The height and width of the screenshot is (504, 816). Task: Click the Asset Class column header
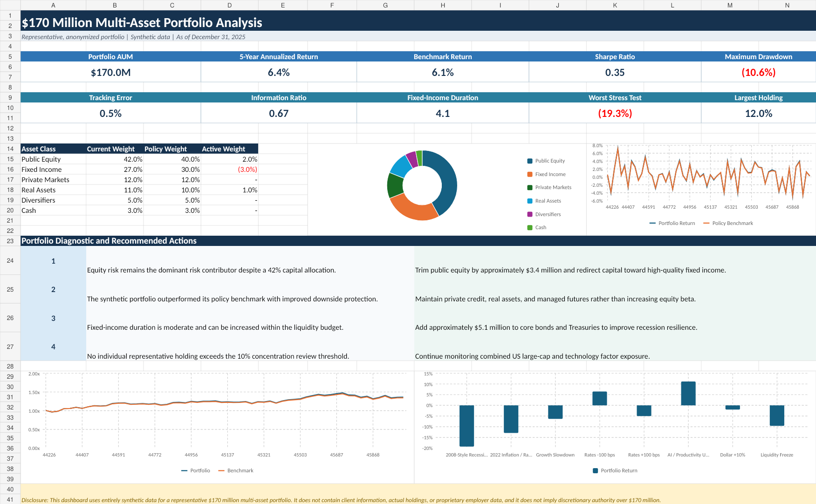53,149
